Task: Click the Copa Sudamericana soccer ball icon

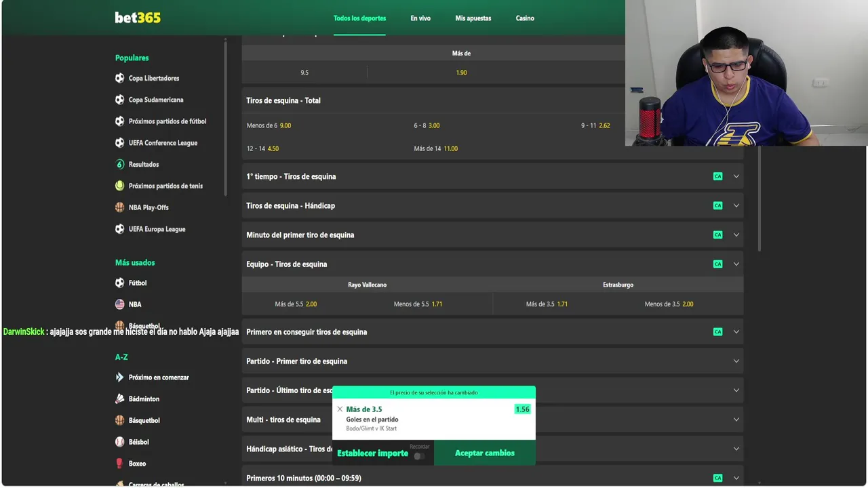Action: [119, 100]
